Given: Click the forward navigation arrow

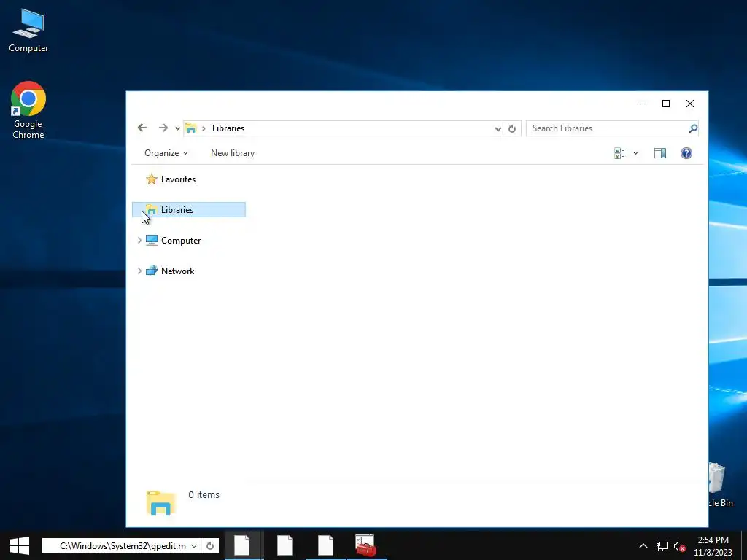Looking at the screenshot, I should [163, 128].
